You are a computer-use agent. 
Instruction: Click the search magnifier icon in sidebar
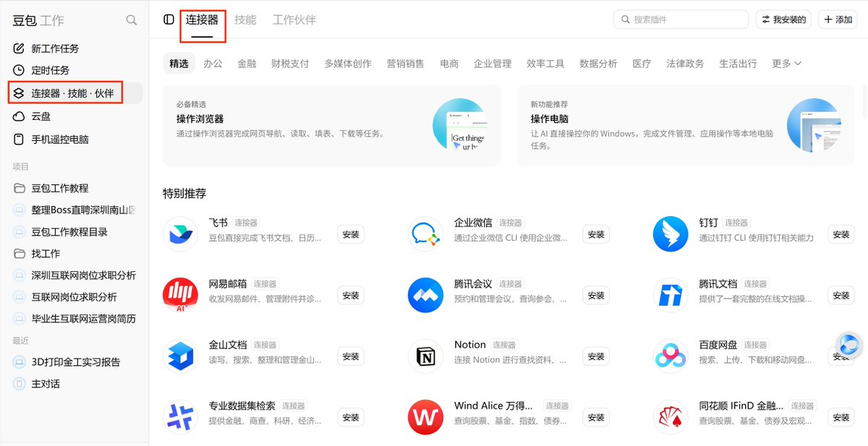click(x=132, y=20)
